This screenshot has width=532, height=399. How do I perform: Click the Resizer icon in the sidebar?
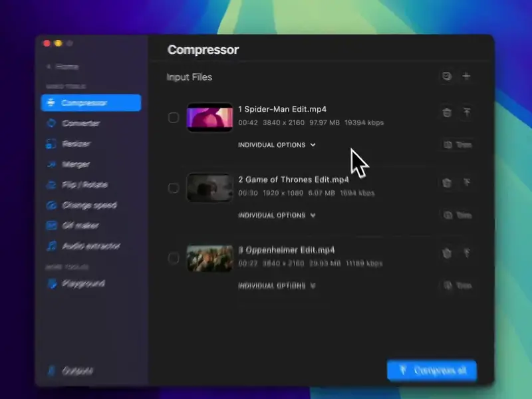click(51, 144)
